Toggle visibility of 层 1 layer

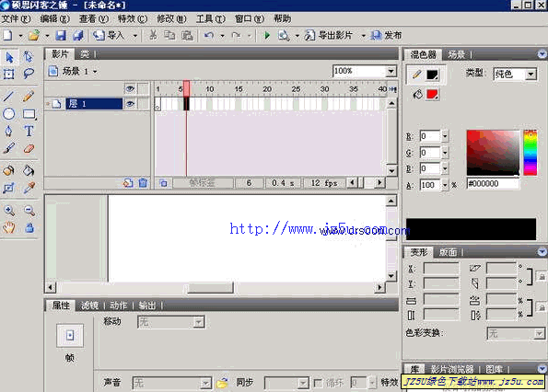130,104
